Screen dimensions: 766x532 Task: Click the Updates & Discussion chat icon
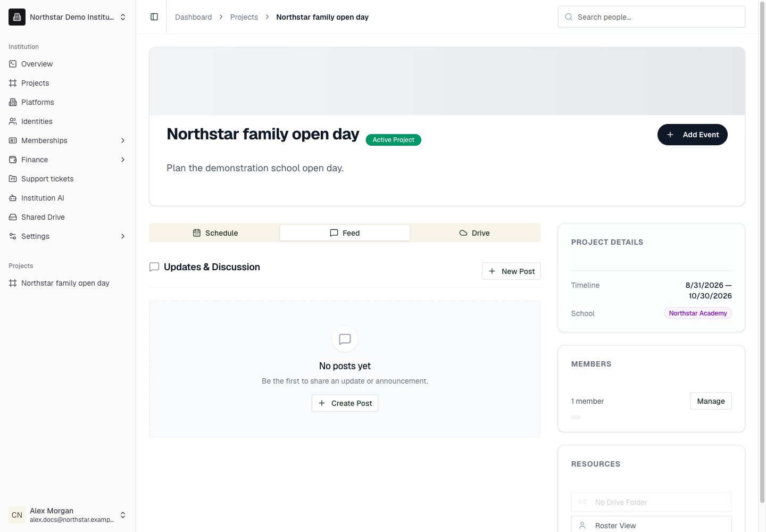pyautogui.click(x=154, y=267)
